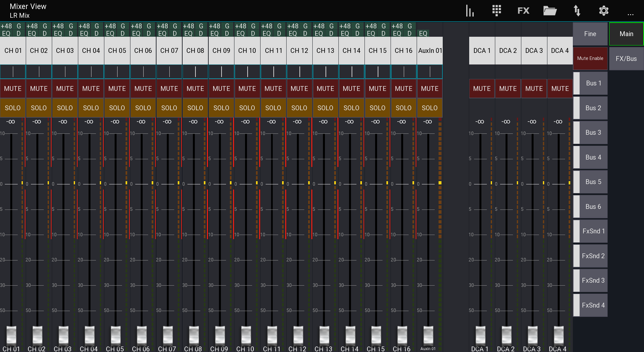
Task: Open the FX rack
Action: pyautogui.click(x=523, y=10)
